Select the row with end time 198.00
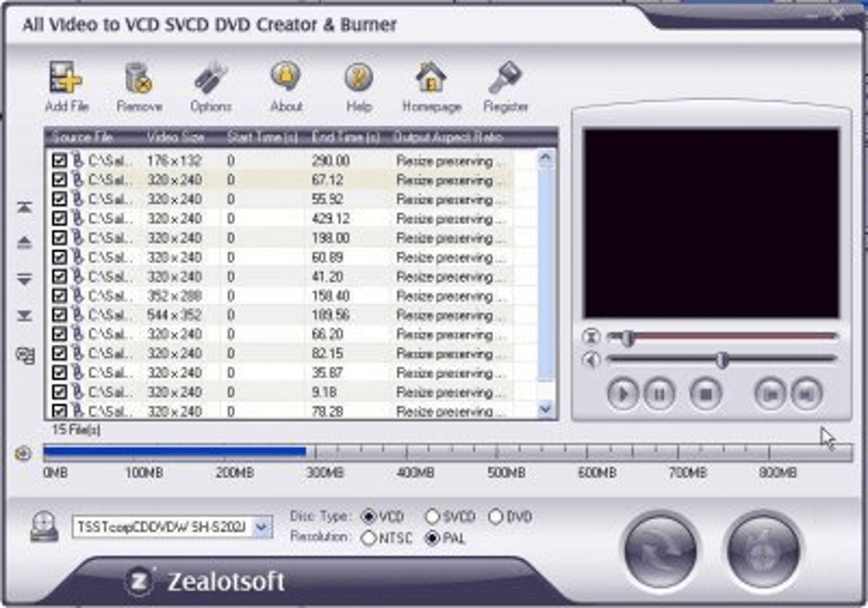Screen dimensions: 868x608 pos(281,238)
